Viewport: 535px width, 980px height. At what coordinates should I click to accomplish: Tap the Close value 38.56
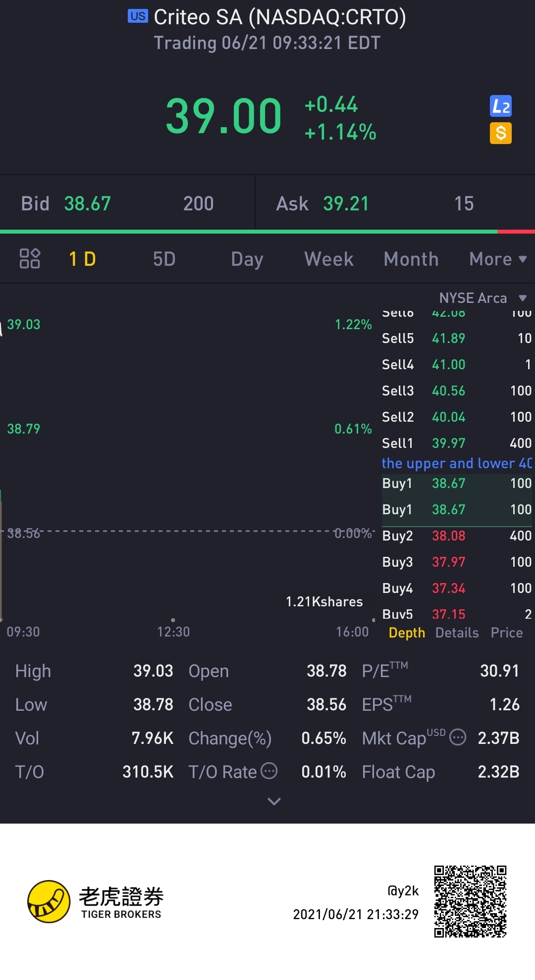click(x=326, y=704)
